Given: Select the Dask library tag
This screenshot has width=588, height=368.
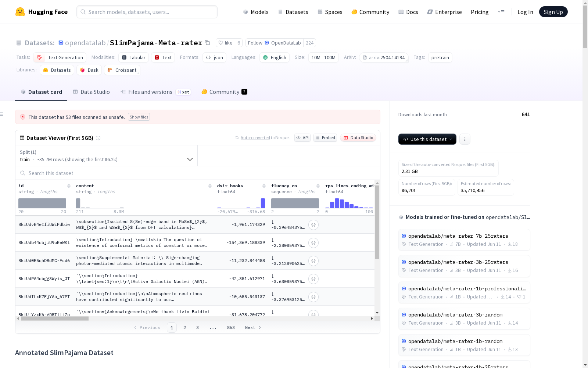Looking at the screenshot, I should coord(89,70).
